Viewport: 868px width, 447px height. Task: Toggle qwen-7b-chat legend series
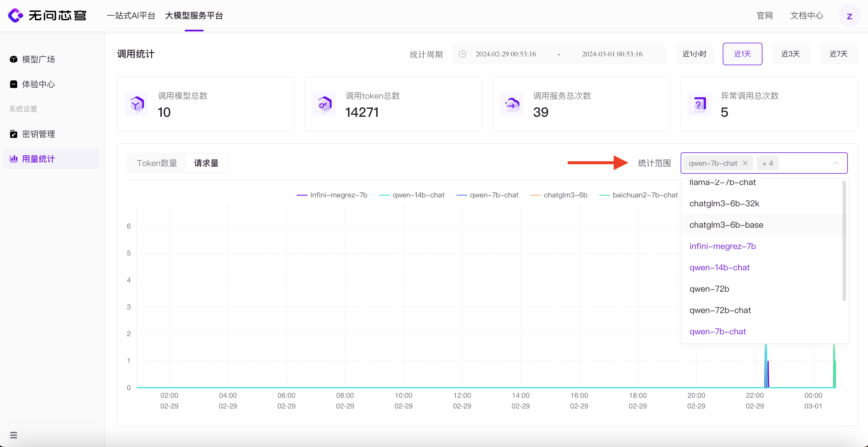(x=487, y=195)
